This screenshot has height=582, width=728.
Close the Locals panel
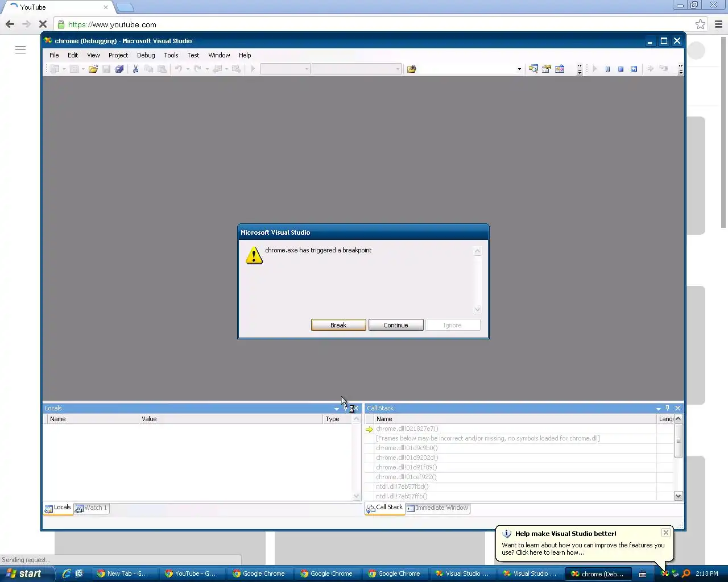tap(356, 408)
